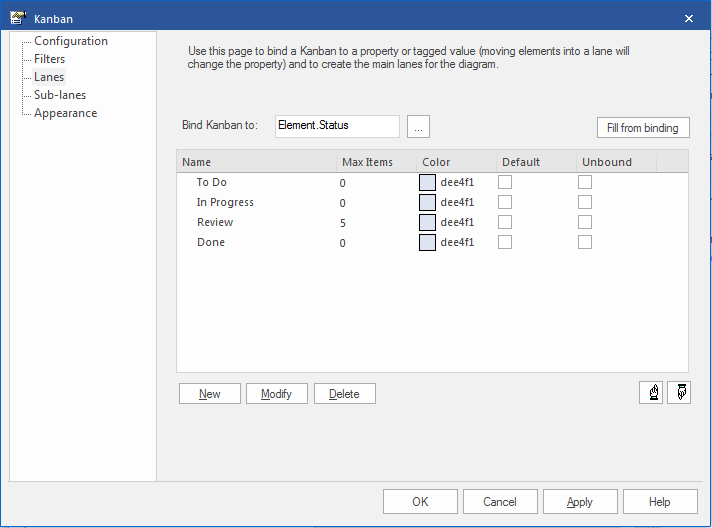Click Modify to edit selected lane
Screen dimensions: 712x528
(277, 393)
